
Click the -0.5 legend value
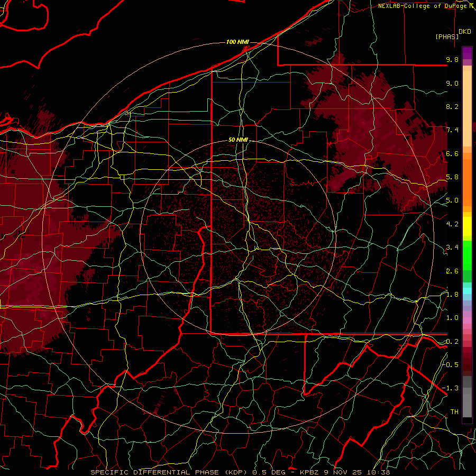(x=451, y=364)
